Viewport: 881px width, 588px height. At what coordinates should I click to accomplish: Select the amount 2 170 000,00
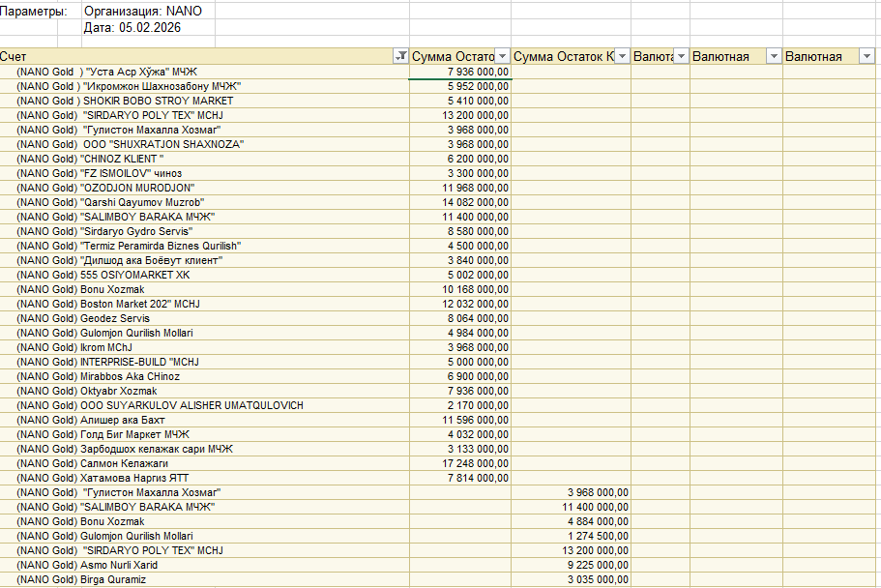pyautogui.click(x=460, y=406)
